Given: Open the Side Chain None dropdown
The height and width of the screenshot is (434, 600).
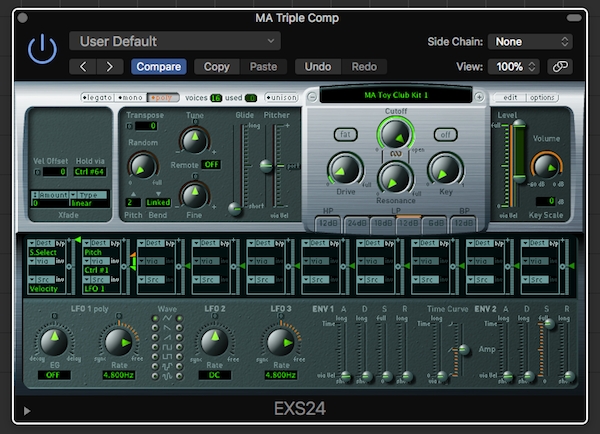Looking at the screenshot, I should pos(530,41).
